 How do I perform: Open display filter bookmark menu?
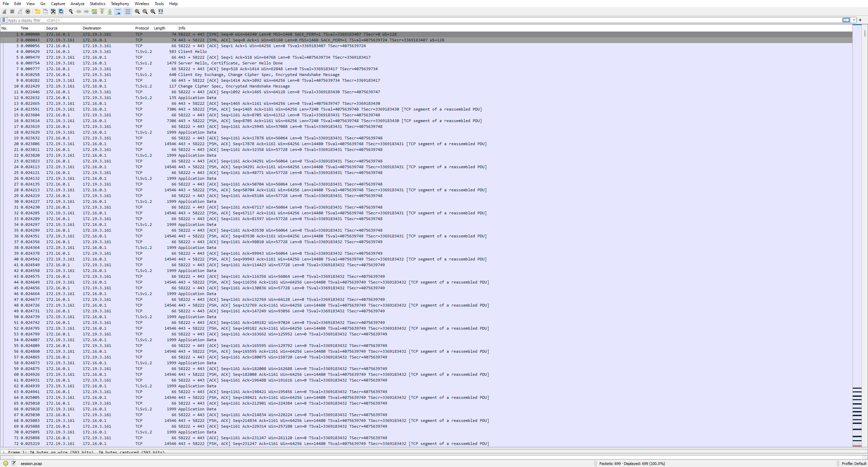(4, 20)
